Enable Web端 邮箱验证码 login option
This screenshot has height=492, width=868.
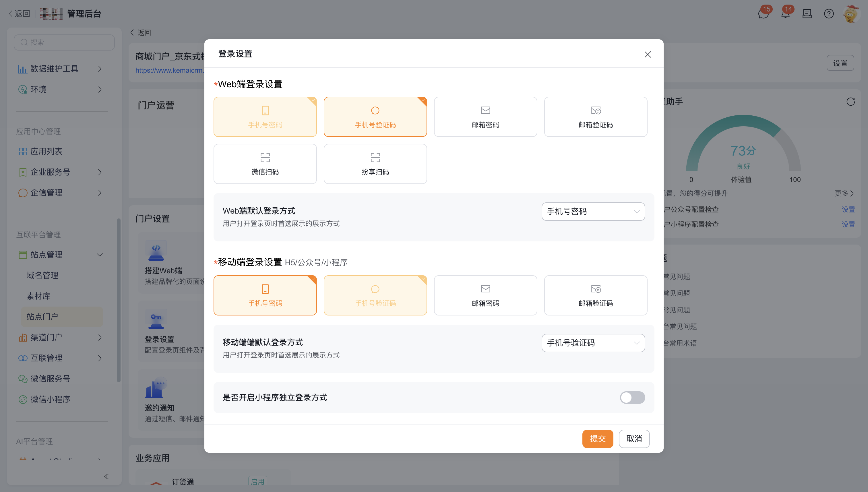coord(595,117)
